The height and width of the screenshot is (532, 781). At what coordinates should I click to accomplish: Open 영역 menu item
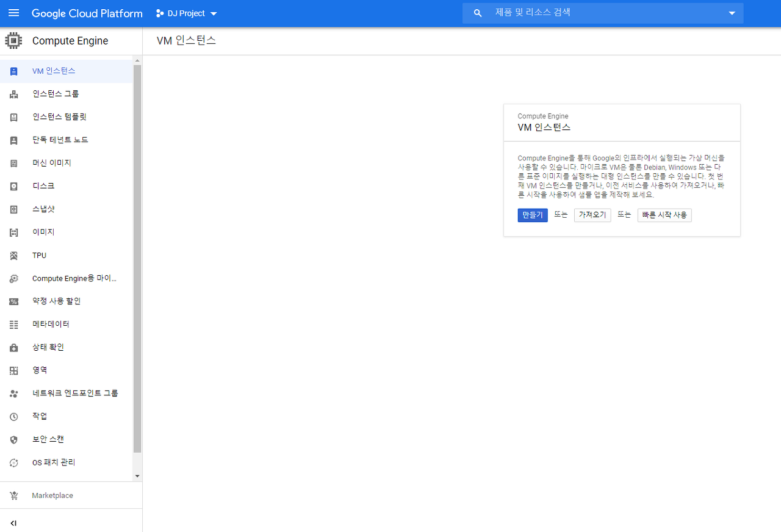tap(67, 370)
